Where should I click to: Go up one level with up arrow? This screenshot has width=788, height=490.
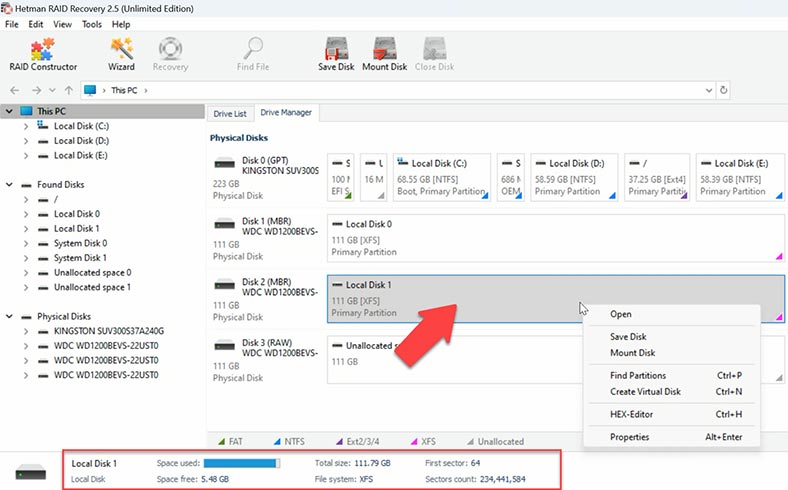[69, 90]
